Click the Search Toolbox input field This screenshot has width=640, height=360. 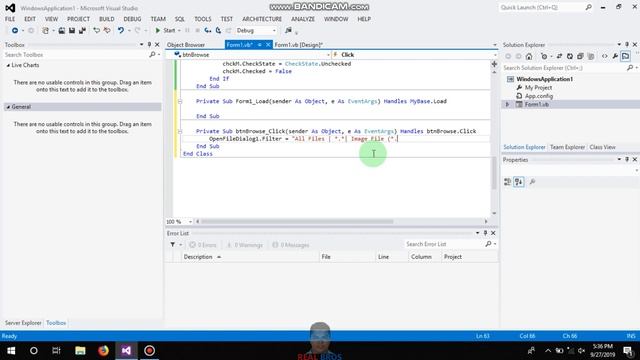76,55
